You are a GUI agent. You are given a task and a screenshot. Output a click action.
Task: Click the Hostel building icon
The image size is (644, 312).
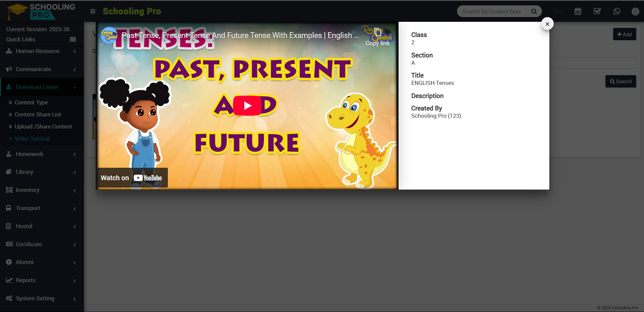(x=9, y=226)
